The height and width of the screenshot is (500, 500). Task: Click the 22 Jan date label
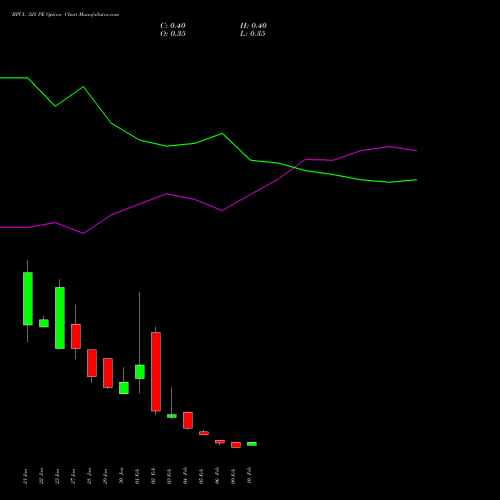(x=42, y=476)
